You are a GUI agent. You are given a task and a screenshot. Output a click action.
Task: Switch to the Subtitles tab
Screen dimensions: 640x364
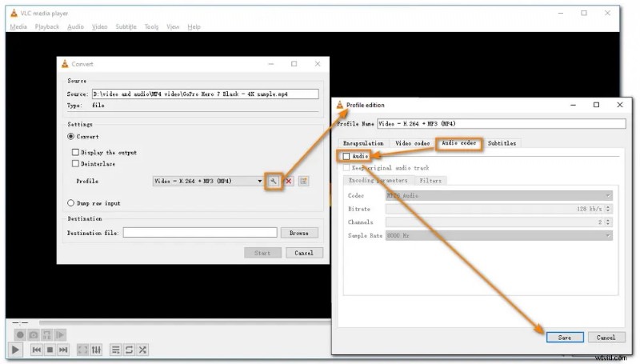(502, 143)
